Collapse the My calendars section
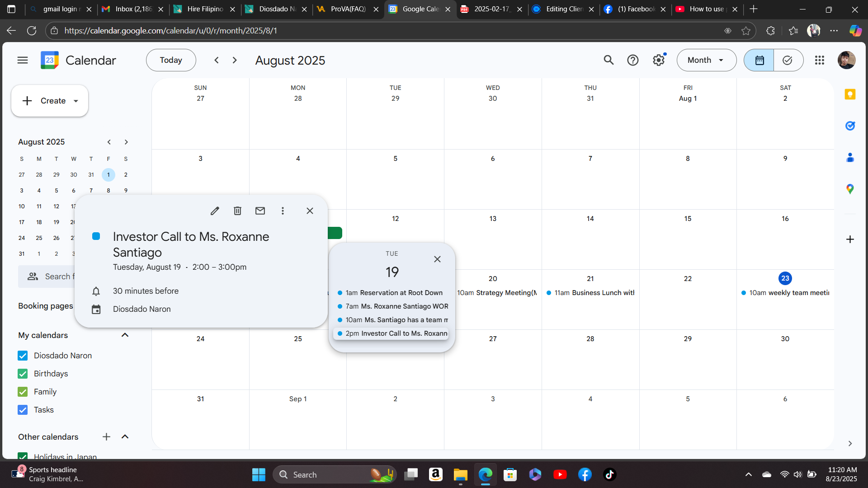The height and width of the screenshot is (488, 868). point(125,335)
